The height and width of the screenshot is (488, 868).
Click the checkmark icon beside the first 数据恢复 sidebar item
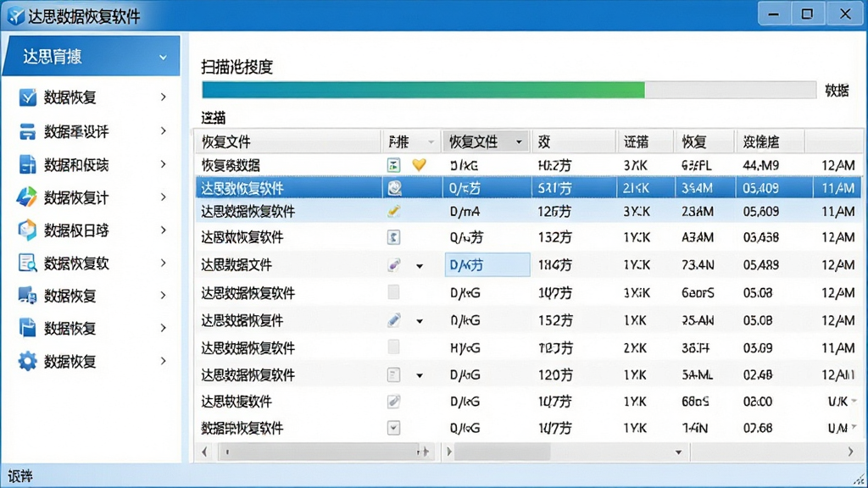point(27,97)
